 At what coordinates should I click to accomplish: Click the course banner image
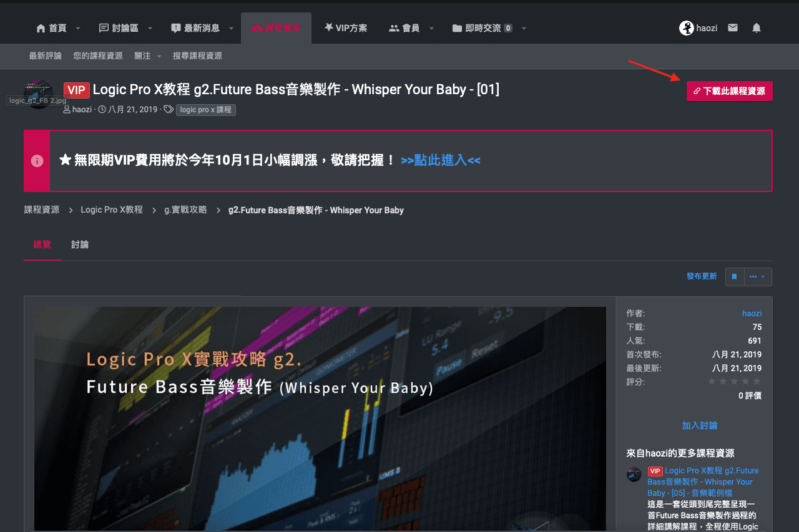coord(320,419)
